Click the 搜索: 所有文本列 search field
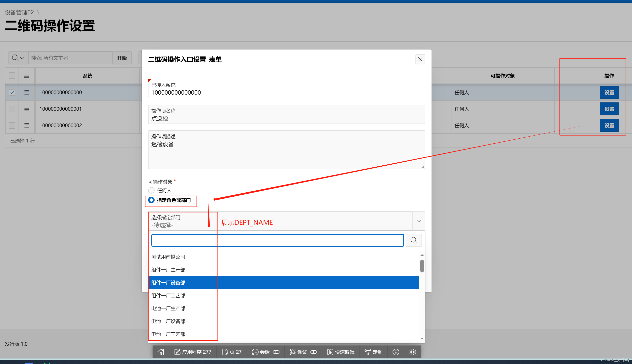Image resolution: width=632 pixels, height=364 pixels. pos(70,58)
